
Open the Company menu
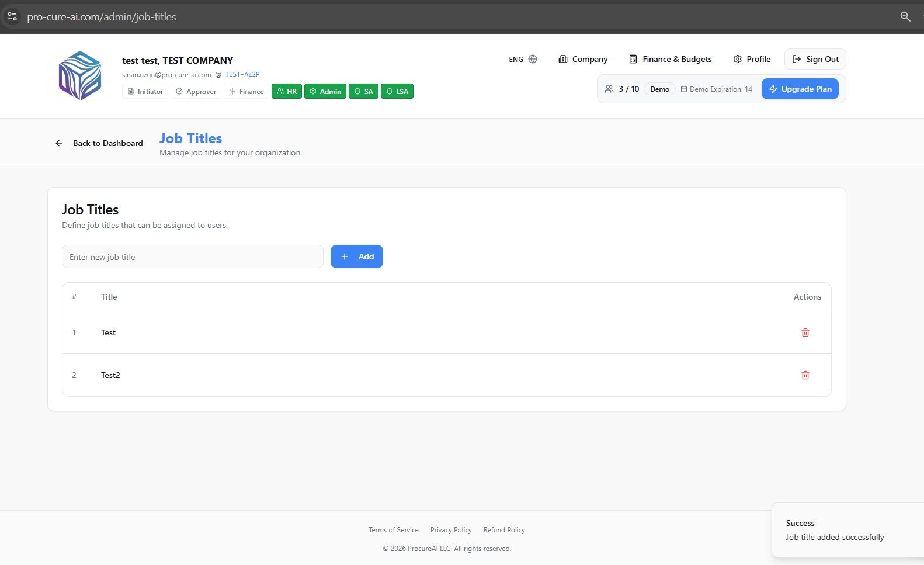point(583,59)
